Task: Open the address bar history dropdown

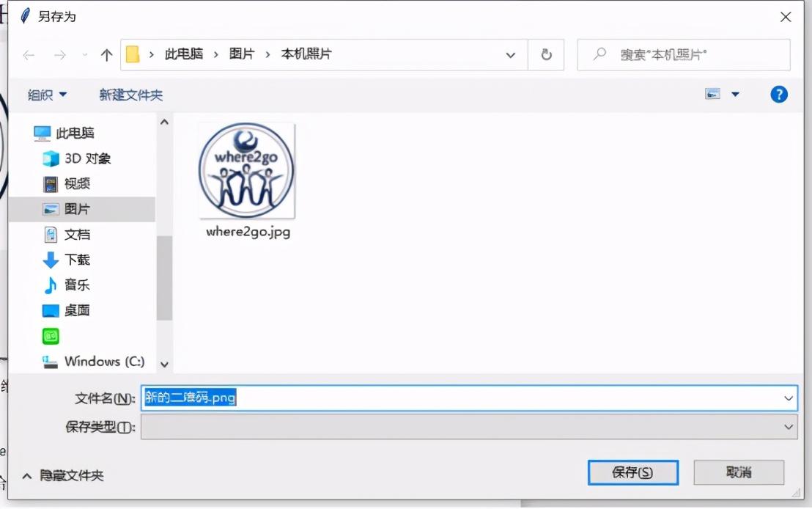Action: 511,55
